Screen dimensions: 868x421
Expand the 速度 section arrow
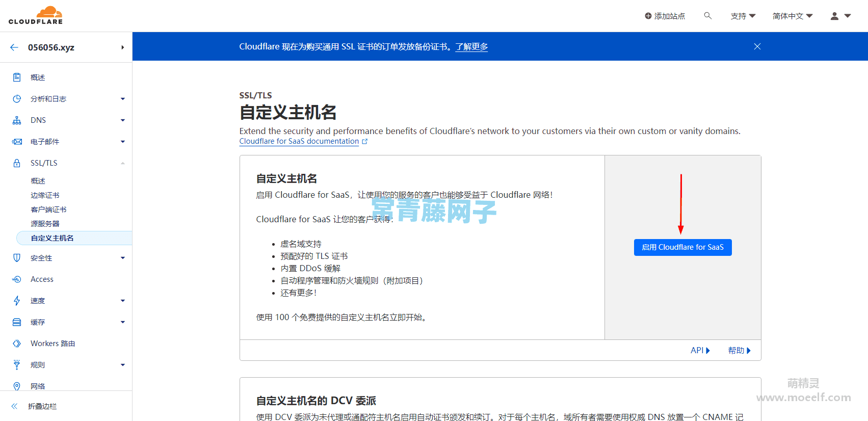pos(123,301)
